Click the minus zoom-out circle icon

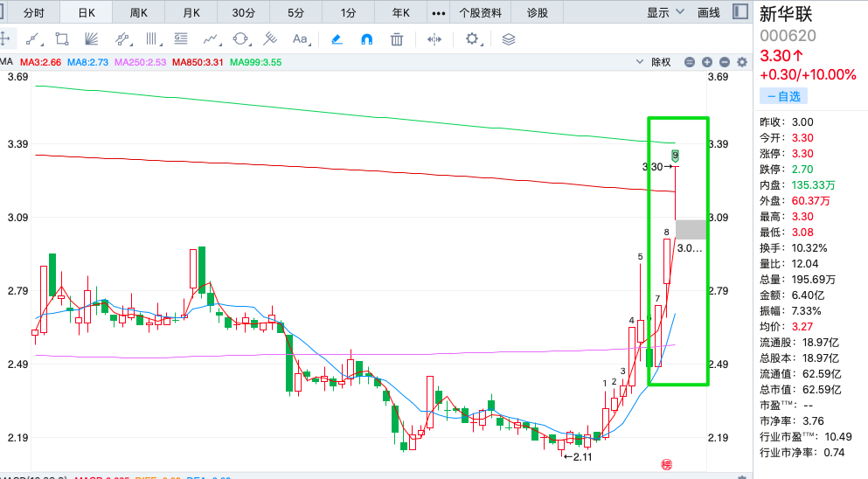pyautogui.click(x=725, y=62)
